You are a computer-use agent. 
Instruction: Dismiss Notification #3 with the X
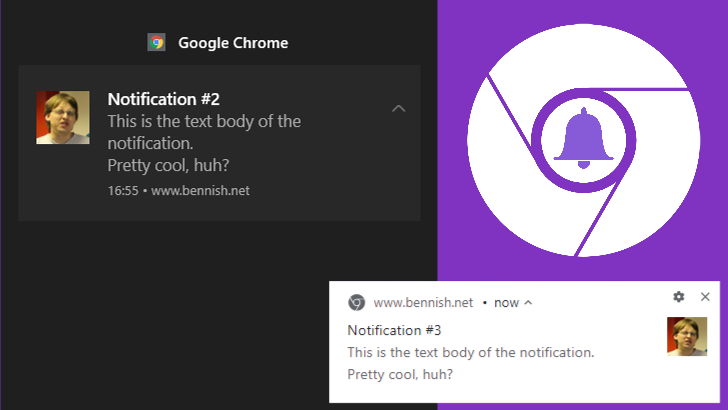705,297
